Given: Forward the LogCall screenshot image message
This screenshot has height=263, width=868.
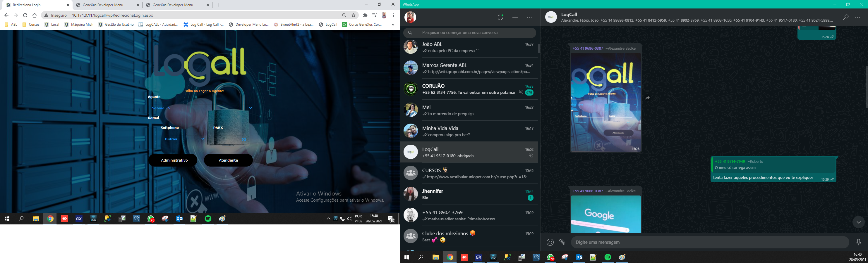Looking at the screenshot, I should pyautogui.click(x=647, y=98).
